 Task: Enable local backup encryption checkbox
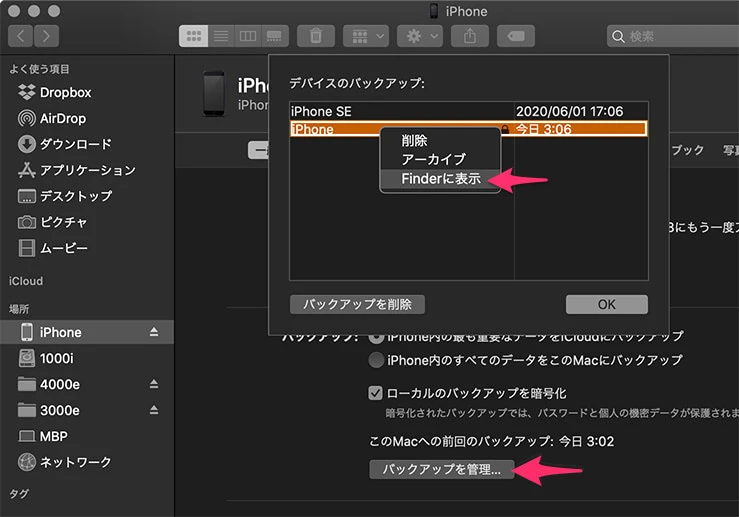[x=376, y=393]
